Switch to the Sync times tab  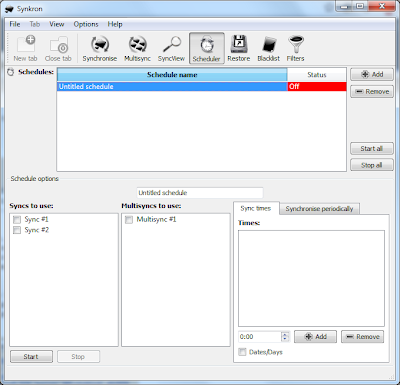click(256, 208)
